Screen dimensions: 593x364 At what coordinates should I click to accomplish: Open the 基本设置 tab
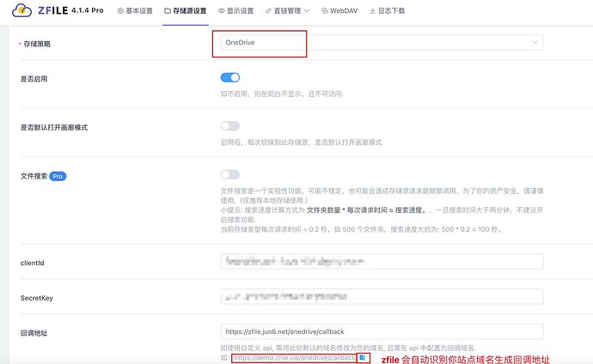[x=135, y=11]
